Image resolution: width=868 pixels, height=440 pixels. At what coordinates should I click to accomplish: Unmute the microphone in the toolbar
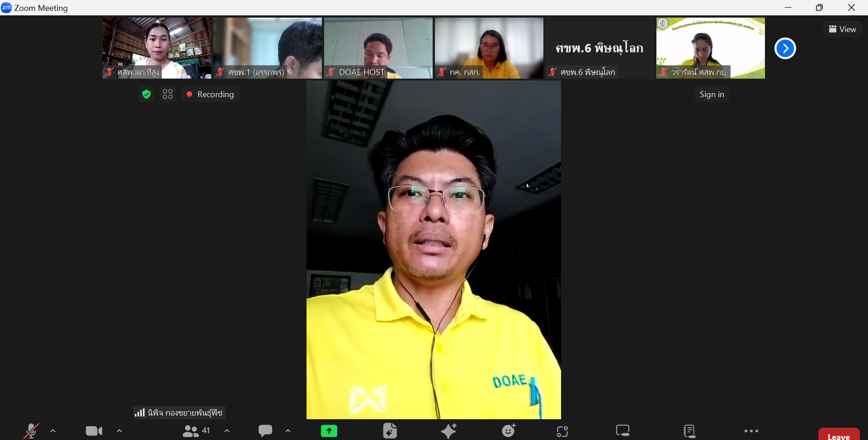pyautogui.click(x=31, y=431)
